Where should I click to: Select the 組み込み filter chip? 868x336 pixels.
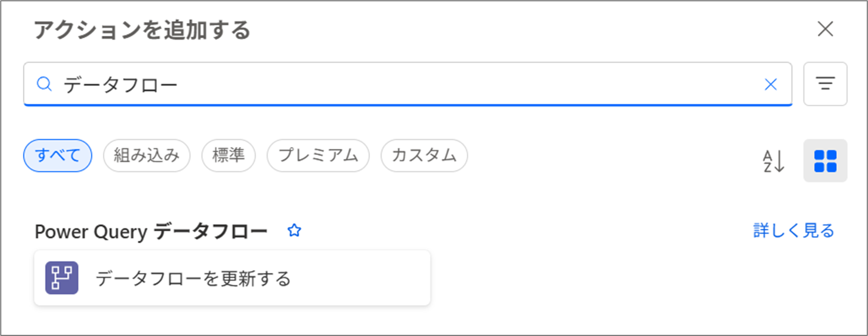[x=146, y=155]
